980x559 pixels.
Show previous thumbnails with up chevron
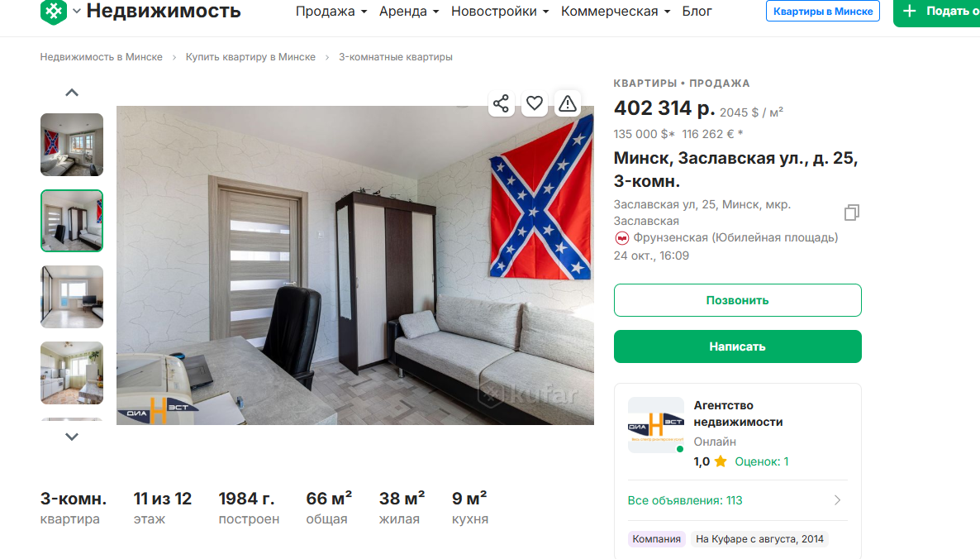click(x=72, y=93)
